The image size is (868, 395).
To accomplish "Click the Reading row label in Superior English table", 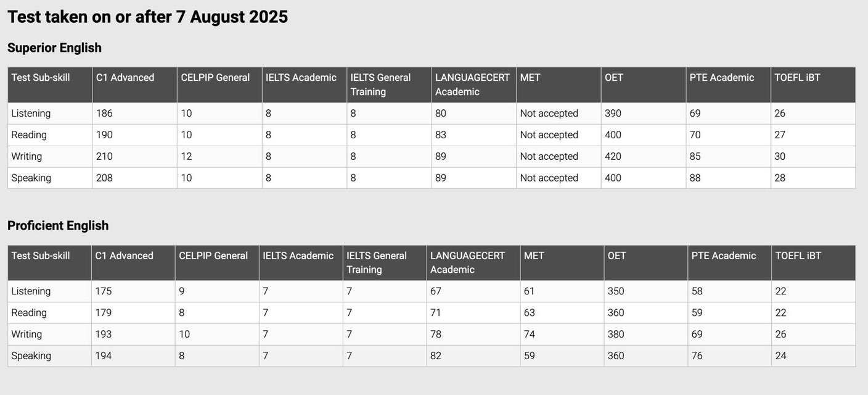I will point(29,135).
